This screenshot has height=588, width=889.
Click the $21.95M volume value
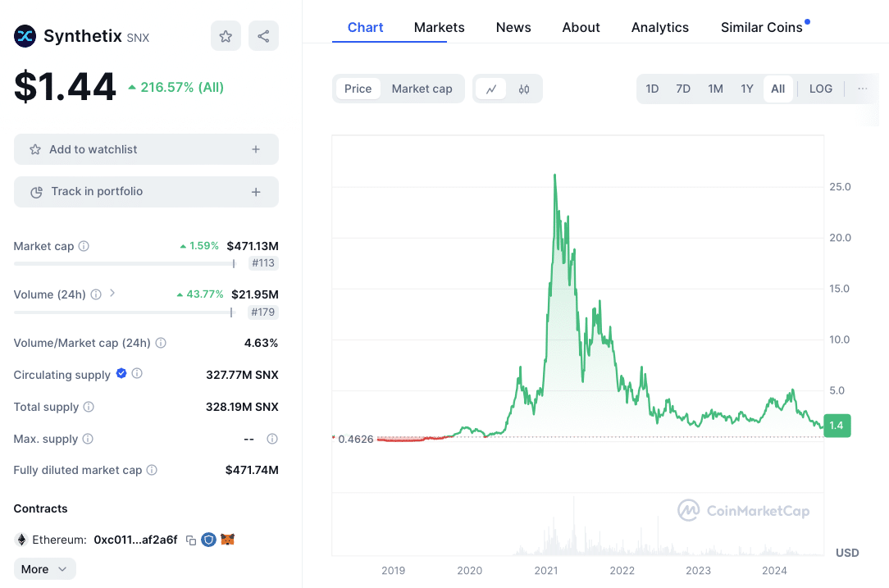pyautogui.click(x=254, y=294)
